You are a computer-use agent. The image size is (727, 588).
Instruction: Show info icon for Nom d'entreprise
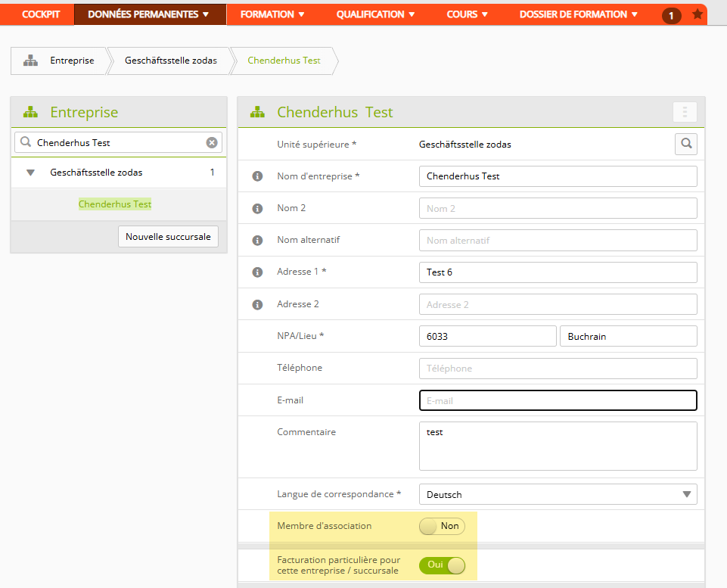click(x=257, y=176)
